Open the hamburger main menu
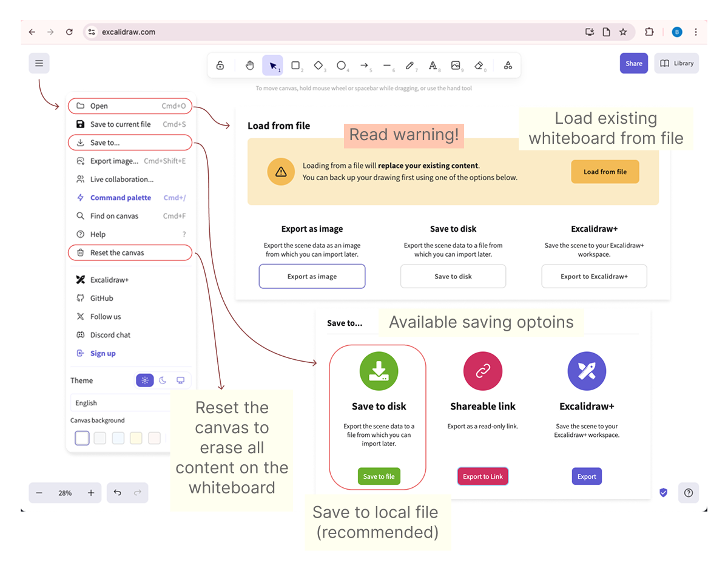The image size is (728, 571). tap(39, 63)
